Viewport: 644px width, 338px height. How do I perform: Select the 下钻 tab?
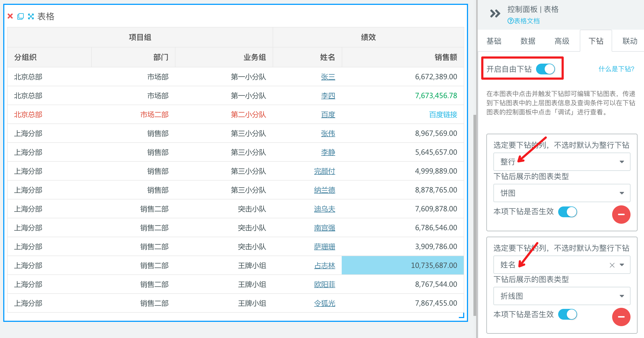[596, 41]
